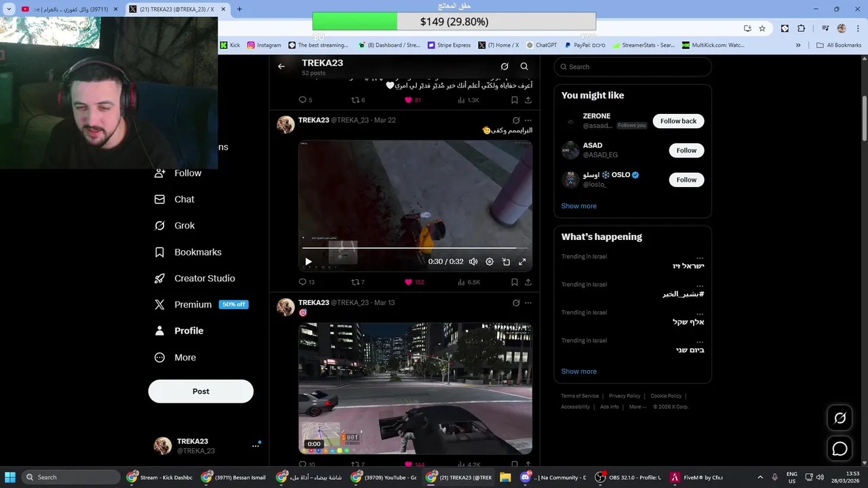
Task: Open Grok in the sidebar
Action: click(x=174, y=226)
